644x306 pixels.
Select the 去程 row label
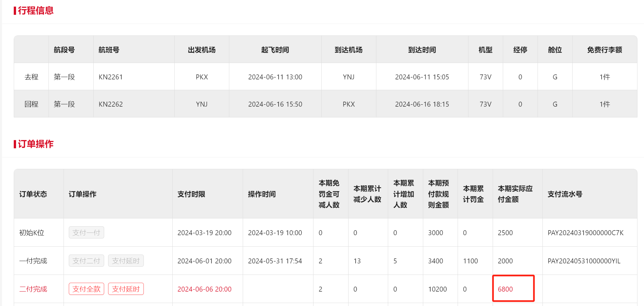tap(31, 77)
